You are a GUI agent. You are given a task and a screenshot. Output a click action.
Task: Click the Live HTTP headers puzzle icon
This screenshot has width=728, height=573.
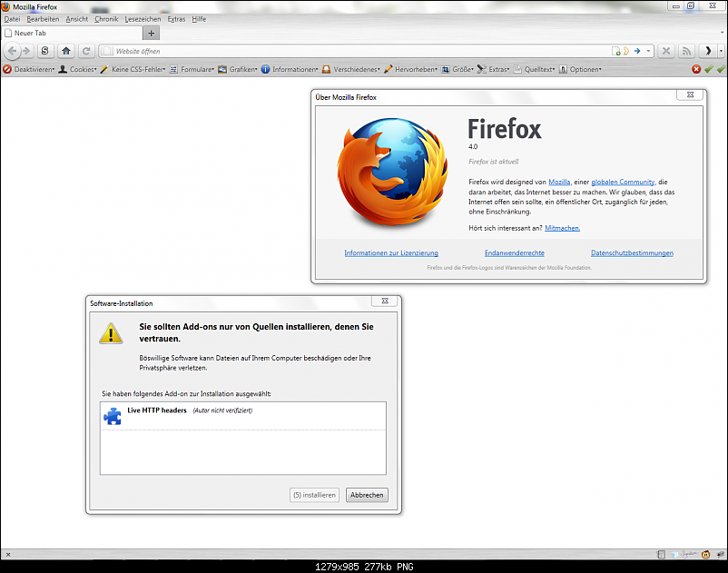(113, 416)
